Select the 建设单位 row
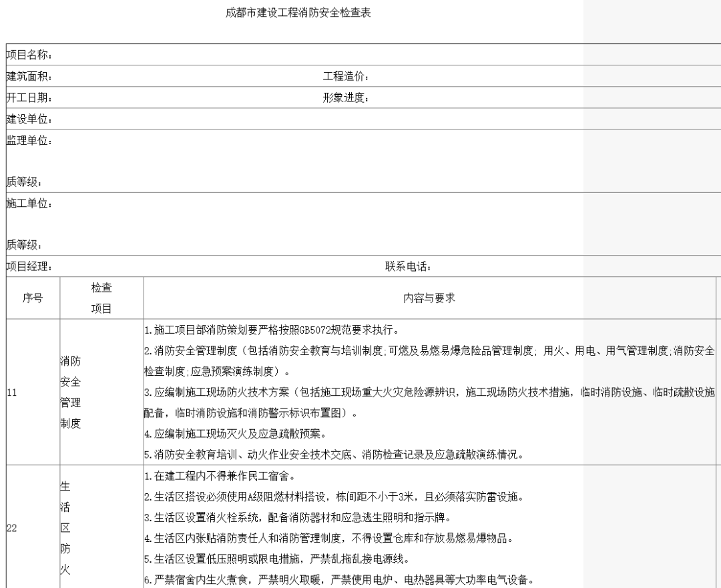Screen dimensions: 721x588 (x=30, y=120)
